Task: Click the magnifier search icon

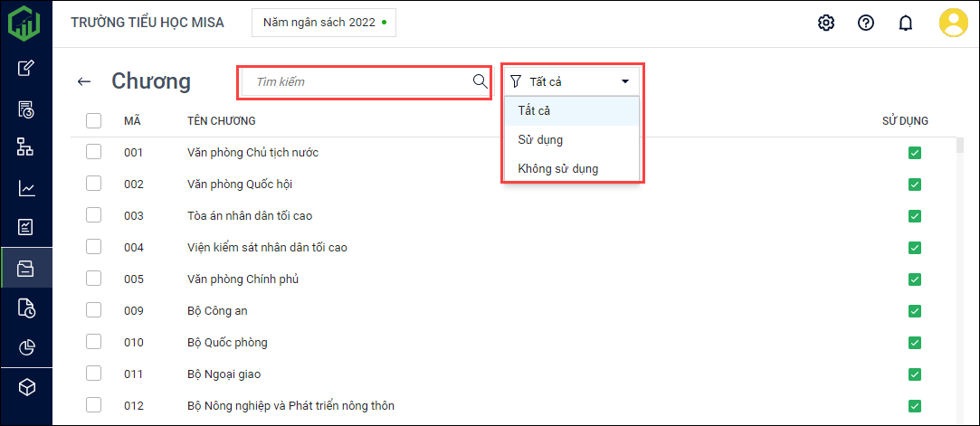Action: [480, 81]
